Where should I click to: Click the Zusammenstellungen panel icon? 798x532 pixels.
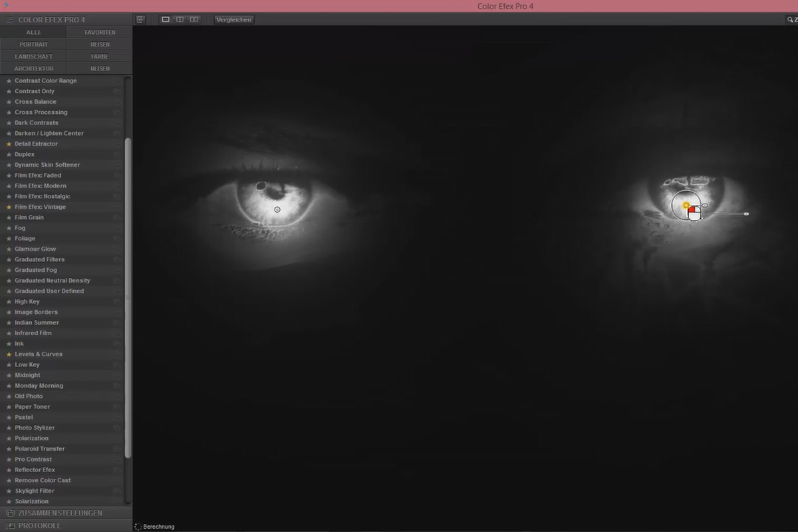(10, 513)
